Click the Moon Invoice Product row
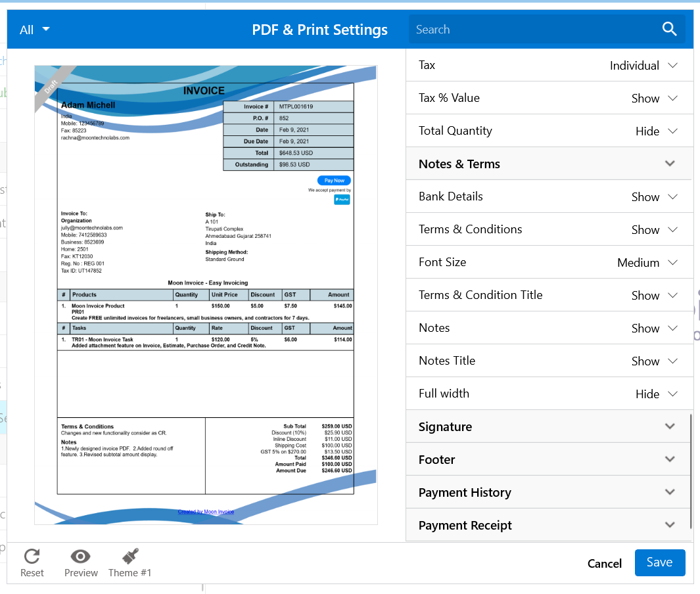Screen dimensions: 700x594 205,311
